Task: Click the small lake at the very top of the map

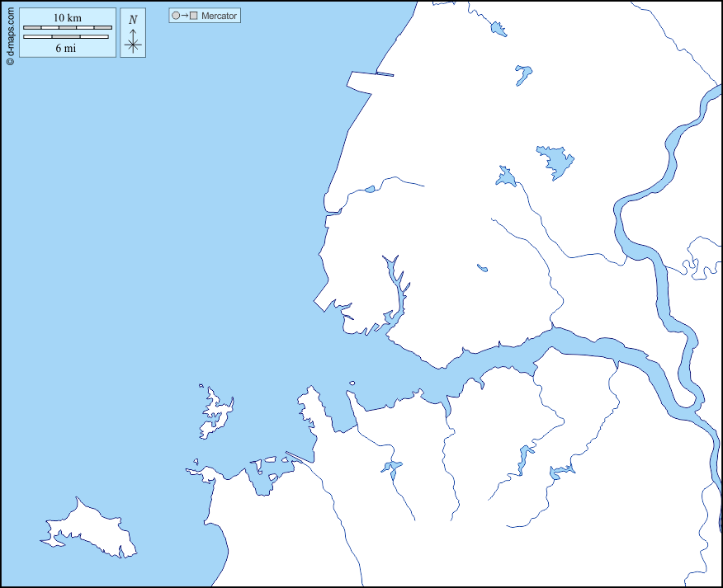Action: click(498, 30)
